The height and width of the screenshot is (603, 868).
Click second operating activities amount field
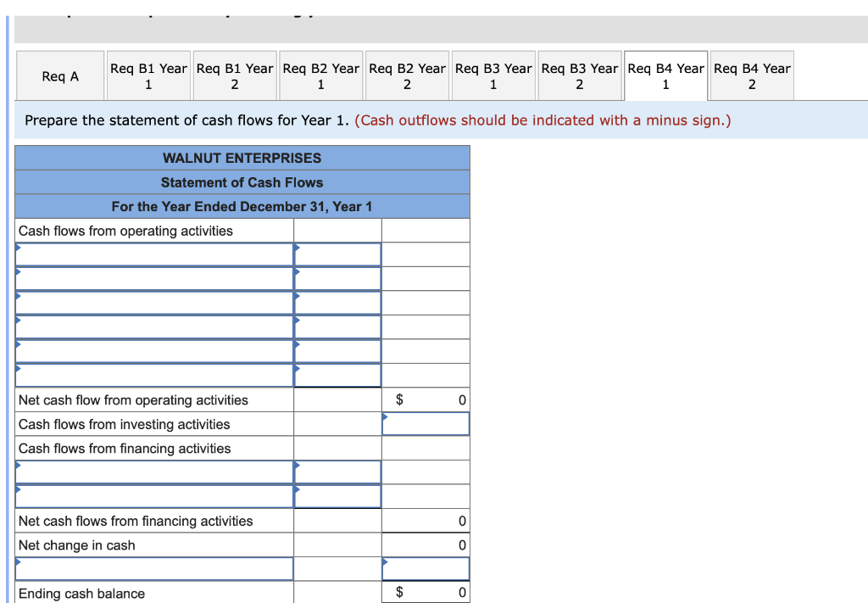(x=337, y=278)
